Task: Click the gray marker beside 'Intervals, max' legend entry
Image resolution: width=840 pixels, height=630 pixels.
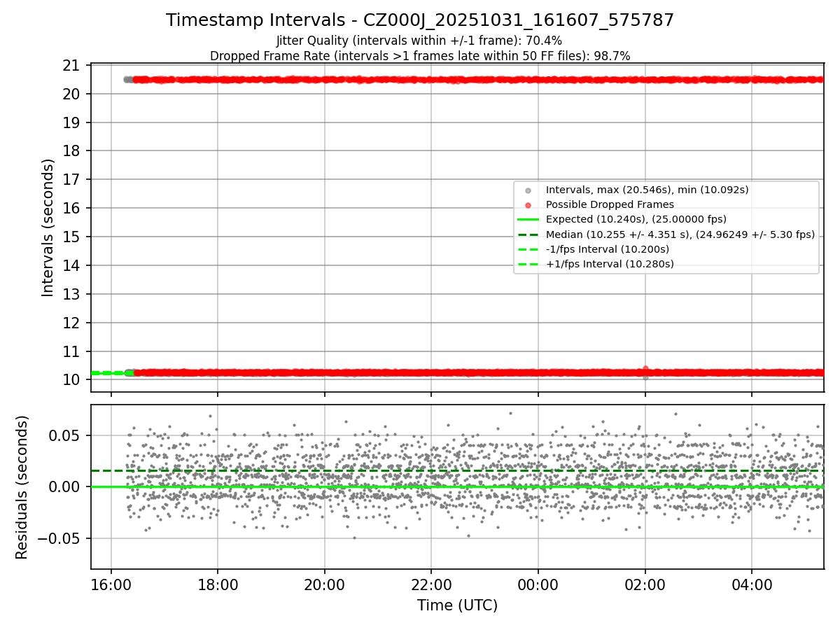Action: coord(528,190)
